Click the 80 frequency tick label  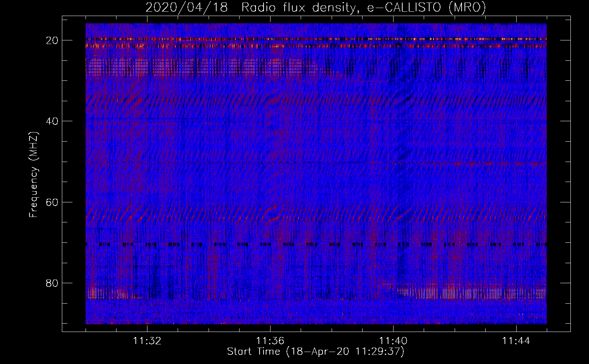pos(52,283)
